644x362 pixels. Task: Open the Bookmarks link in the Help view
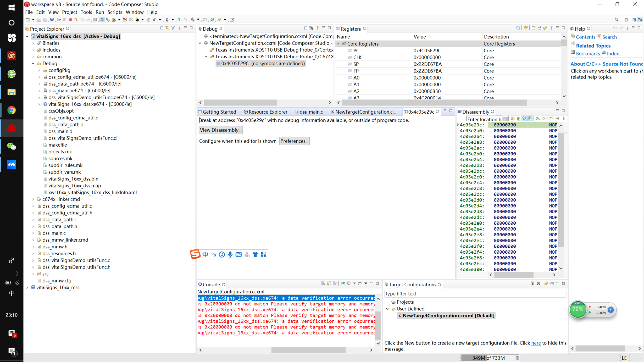[588, 53]
